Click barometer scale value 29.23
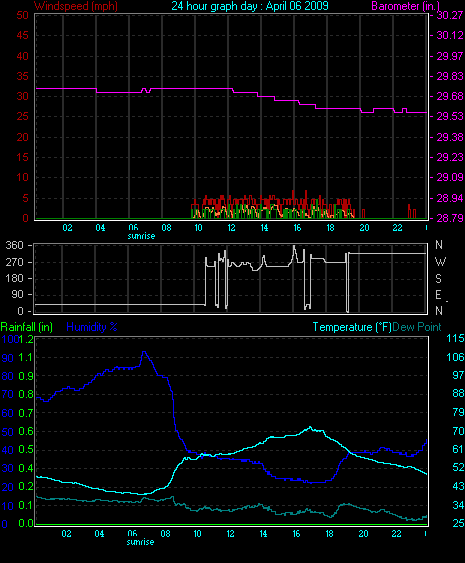 [x=450, y=157]
